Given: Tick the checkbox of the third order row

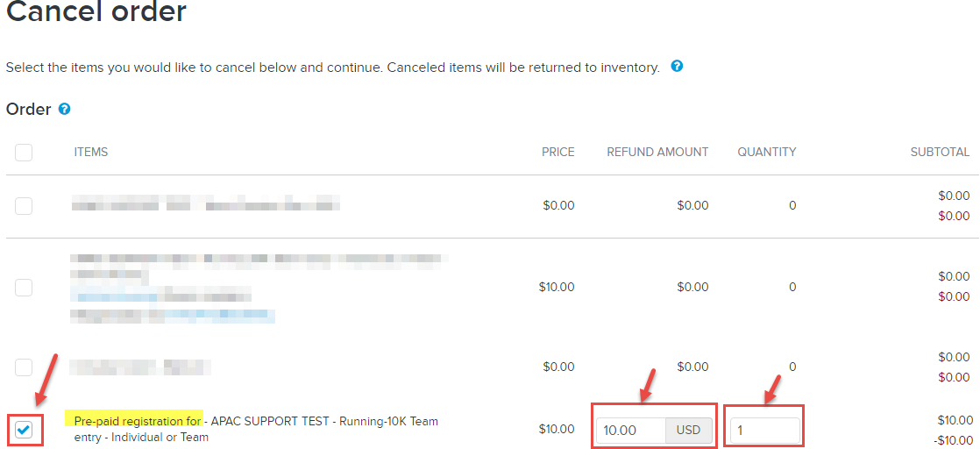Looking at the screenshot, I should pos(24,367).
